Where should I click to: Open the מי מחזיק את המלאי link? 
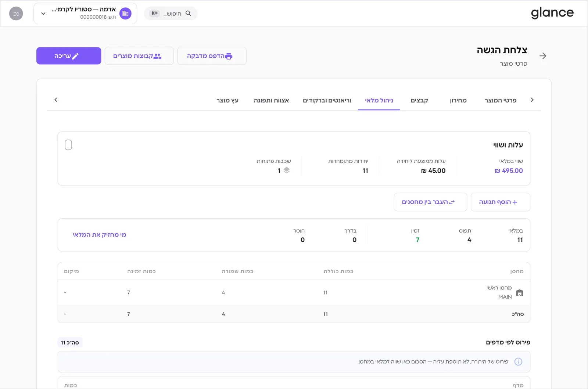point(99,235)
